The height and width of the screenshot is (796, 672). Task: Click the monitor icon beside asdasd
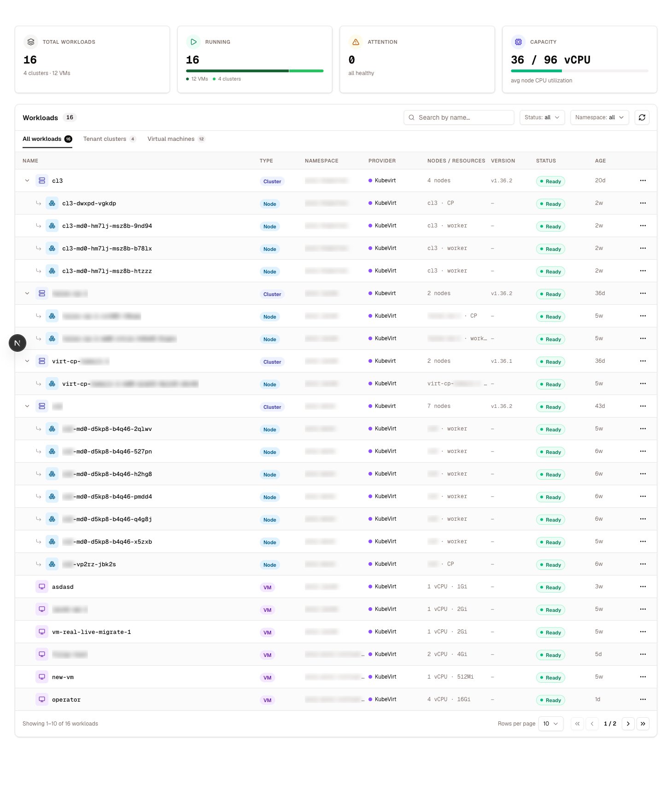click(x=42, y=587)
